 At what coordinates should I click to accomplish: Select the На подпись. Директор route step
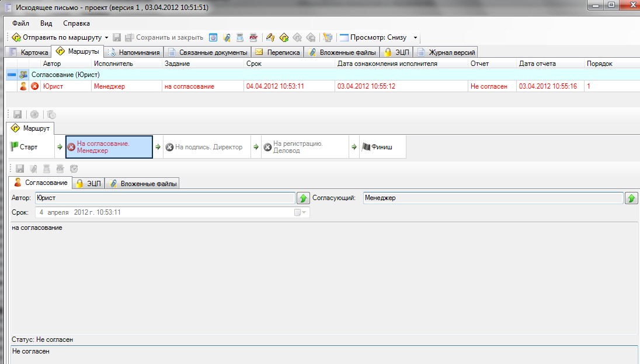pyautogui.click(x=203, y=147)
